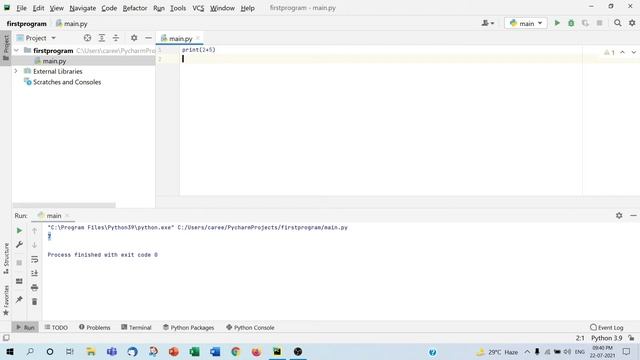Close the main tab in Run panel
The image size is (640, 360).
tap(67, 216)
